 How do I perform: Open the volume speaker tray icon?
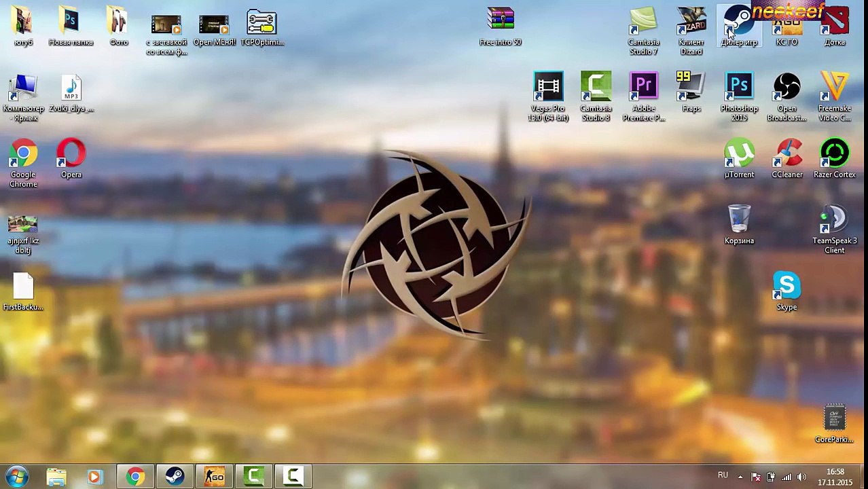pos(801,477)
